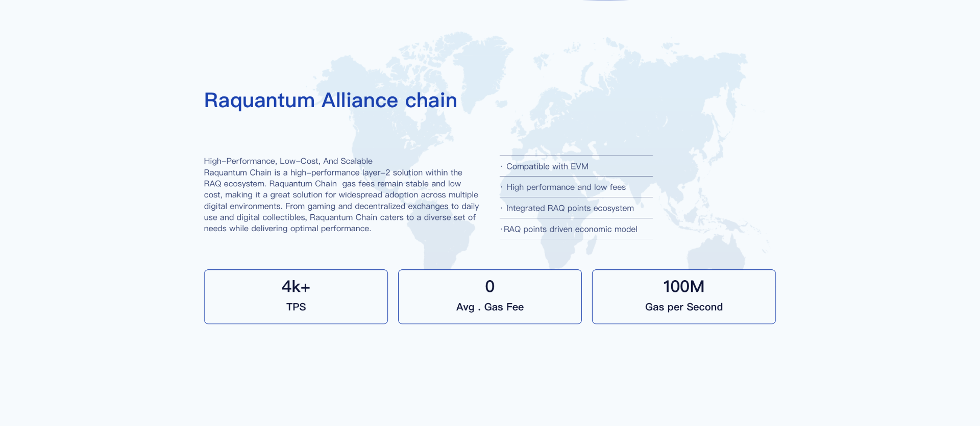Image resolution: width=980 pixels, height=426 pixels.
Task: Click High performance and low fees item
Action: (576, 187)
